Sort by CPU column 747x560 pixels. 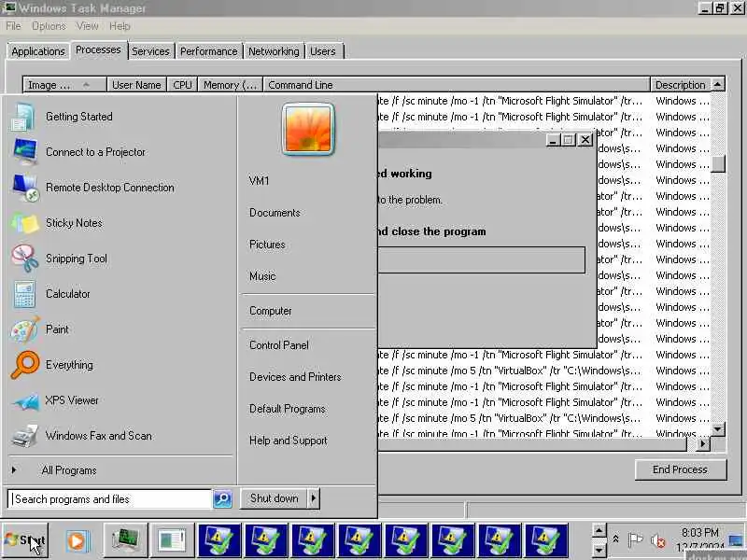[182, 85]
